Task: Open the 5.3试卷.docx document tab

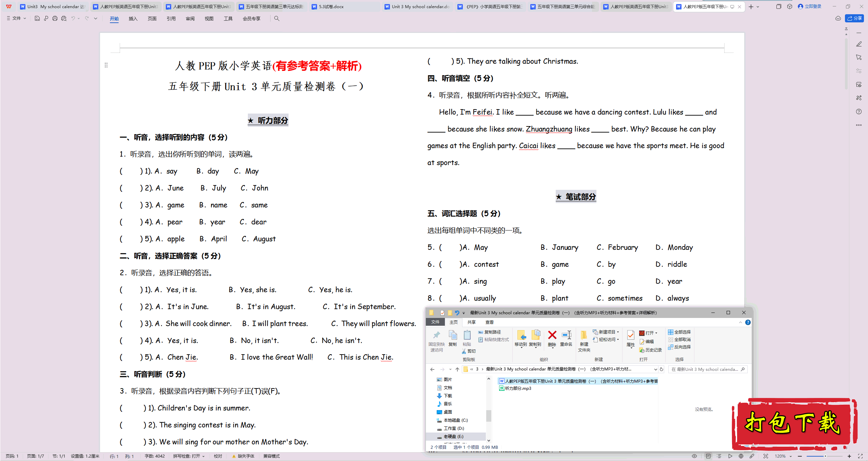Action: [344, 6]
